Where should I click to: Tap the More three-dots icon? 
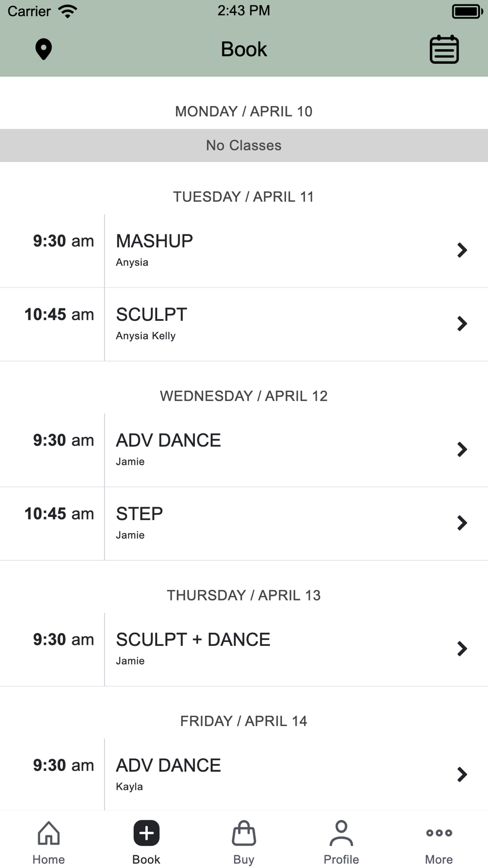click(439, 833)
